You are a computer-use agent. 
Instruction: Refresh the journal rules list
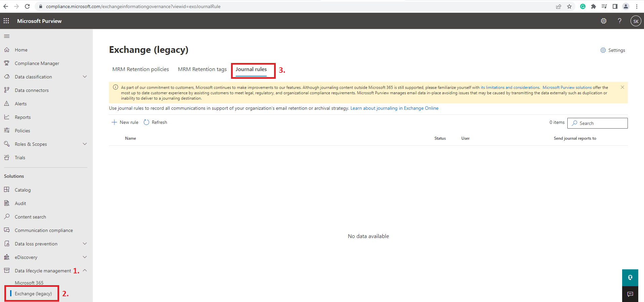click(155, 122)
